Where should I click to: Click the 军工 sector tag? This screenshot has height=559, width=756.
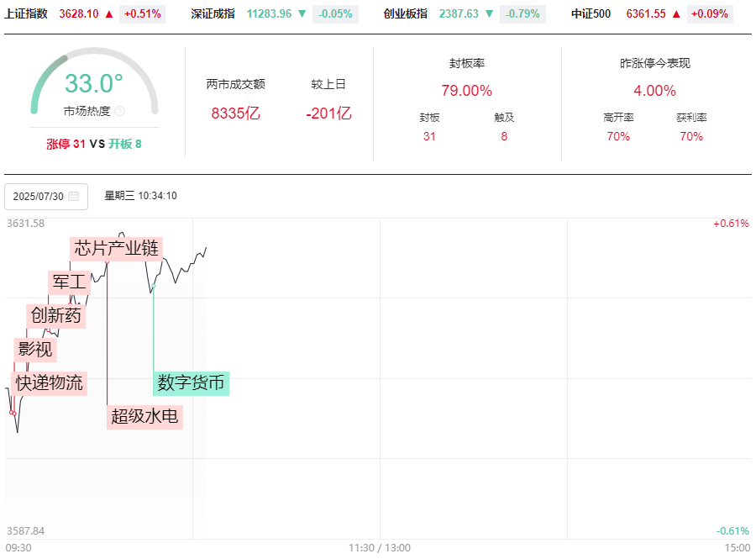click(x=70, y=282)
